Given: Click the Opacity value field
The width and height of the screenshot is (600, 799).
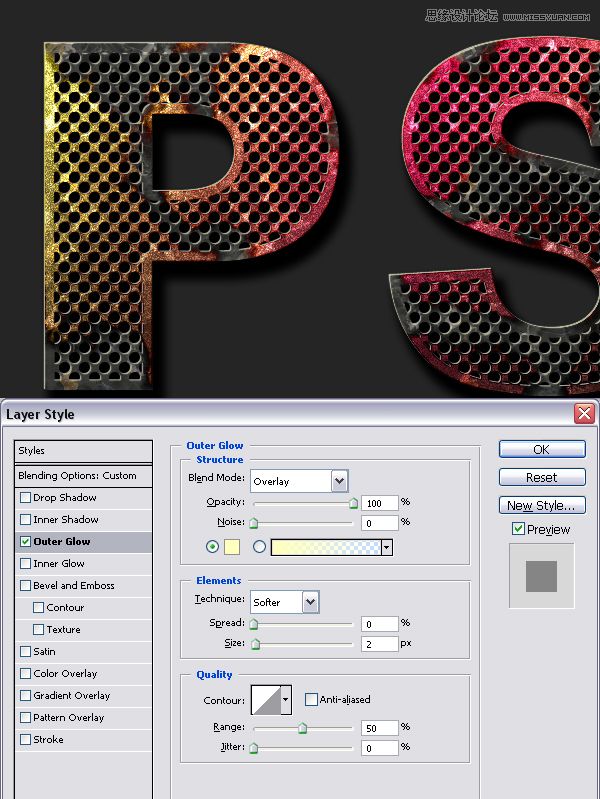Looking at the screenshot, I should click(x=379, y=503).
